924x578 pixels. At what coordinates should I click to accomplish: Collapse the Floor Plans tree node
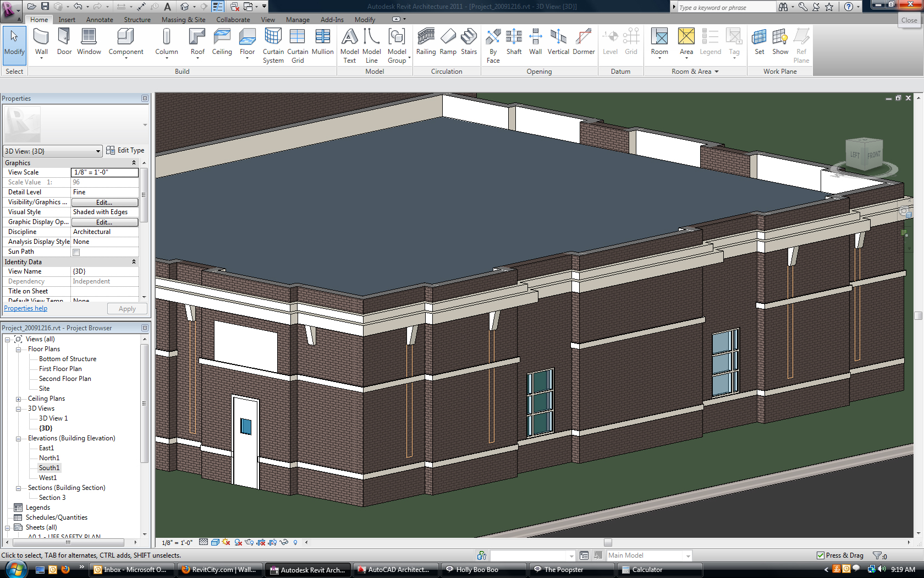point(18,350)
